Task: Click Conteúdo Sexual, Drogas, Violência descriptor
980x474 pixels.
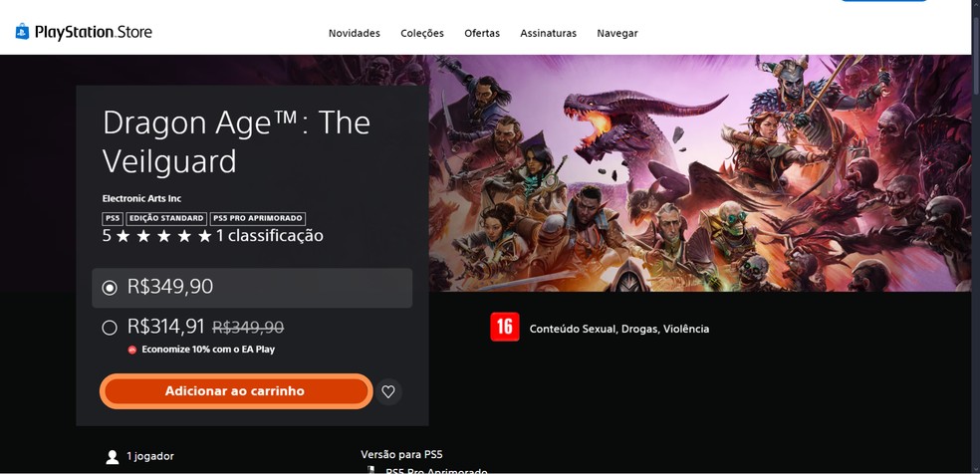Action: click(x=619, y=329)
